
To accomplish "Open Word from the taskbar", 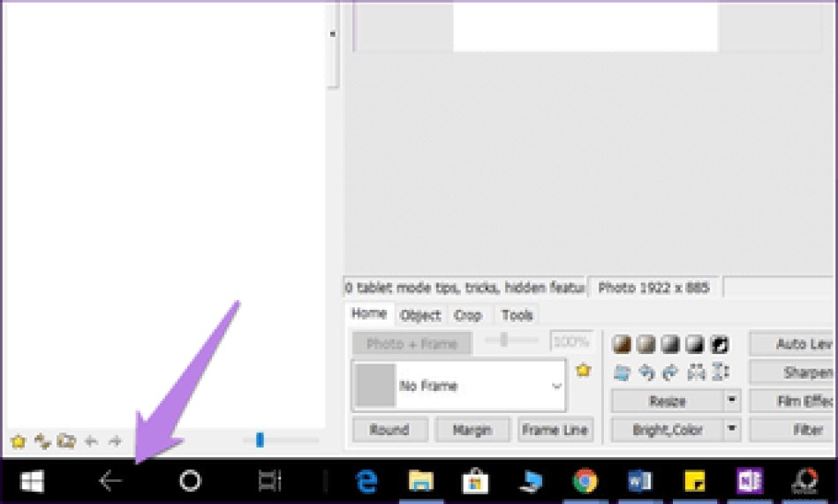I will (x=639, y=481).
